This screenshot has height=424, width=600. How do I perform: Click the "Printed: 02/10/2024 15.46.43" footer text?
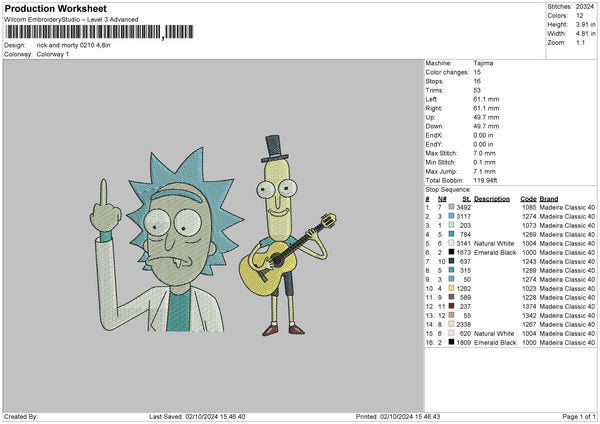398,417
